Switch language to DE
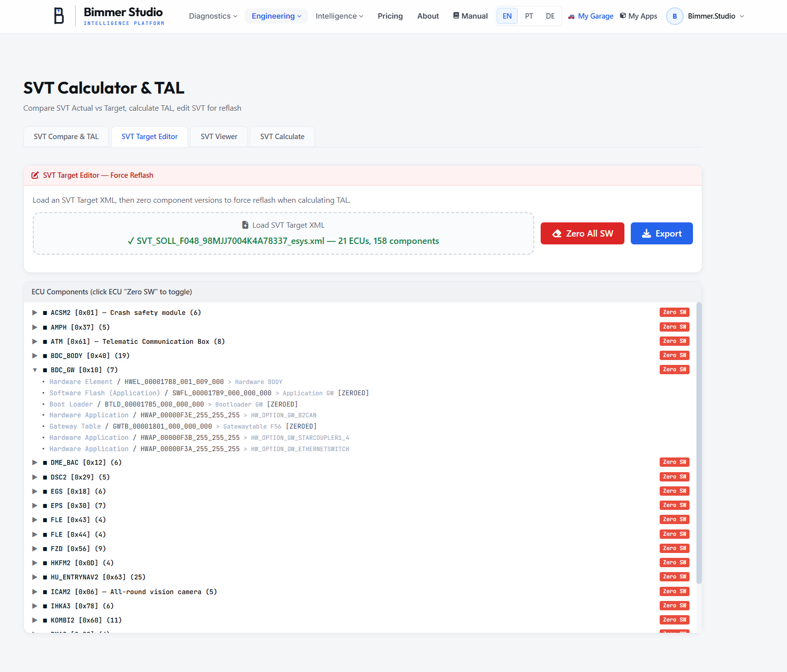787x672 pixels. click(550, 16)
